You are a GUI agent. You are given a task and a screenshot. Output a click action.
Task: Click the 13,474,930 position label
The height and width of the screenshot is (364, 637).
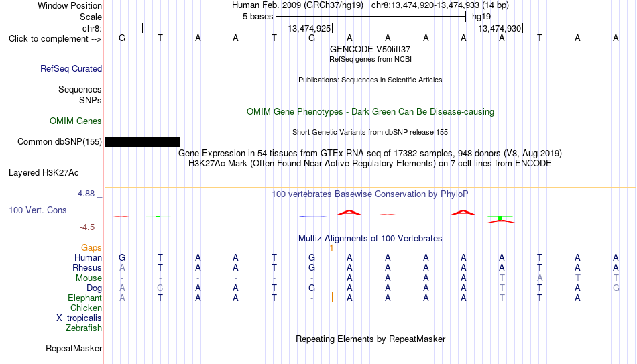[500, 28]
